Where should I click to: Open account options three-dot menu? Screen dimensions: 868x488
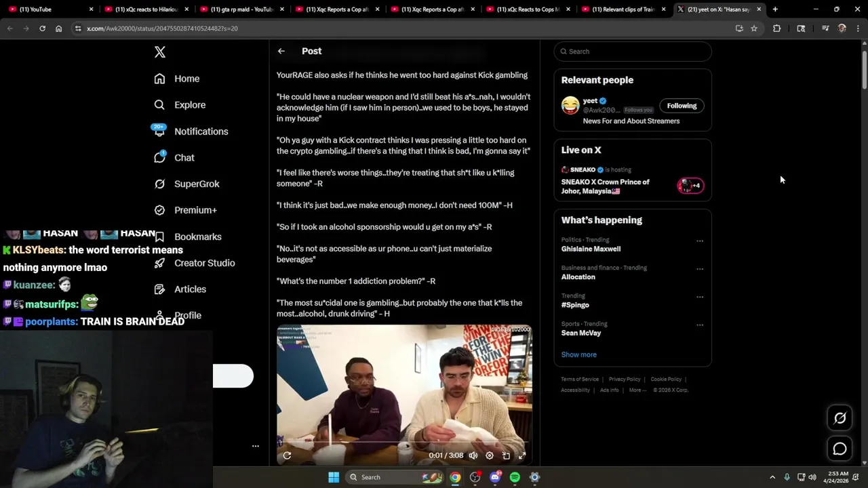(256, 446)
